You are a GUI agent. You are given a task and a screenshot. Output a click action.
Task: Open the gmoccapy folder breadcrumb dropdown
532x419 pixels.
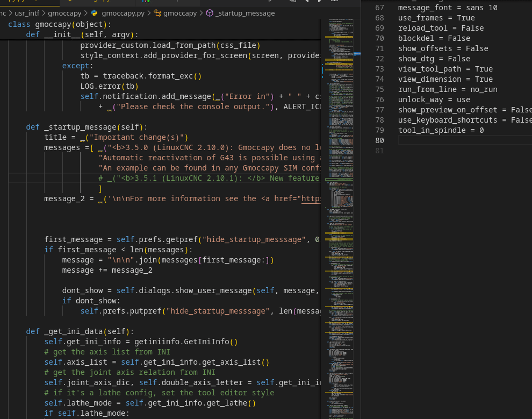pos(64,13)
